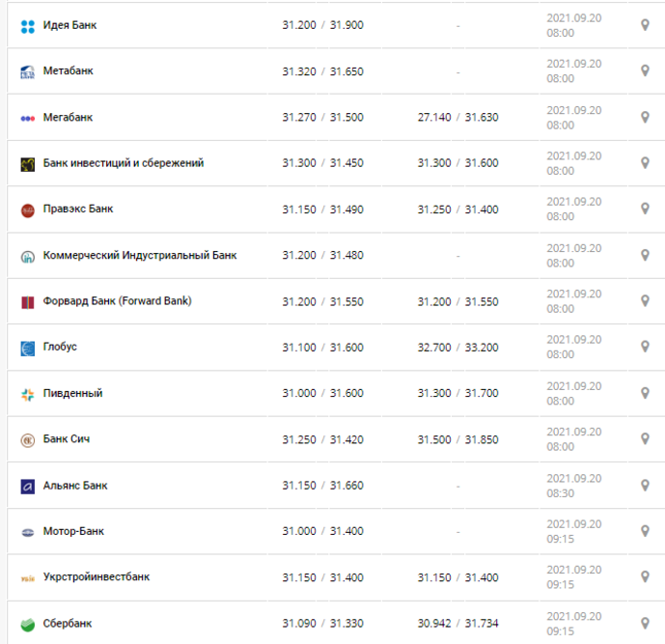665x644 pixels.
Task: Open Укрстройинвестбанк bank page
Action: click(97, 577)
